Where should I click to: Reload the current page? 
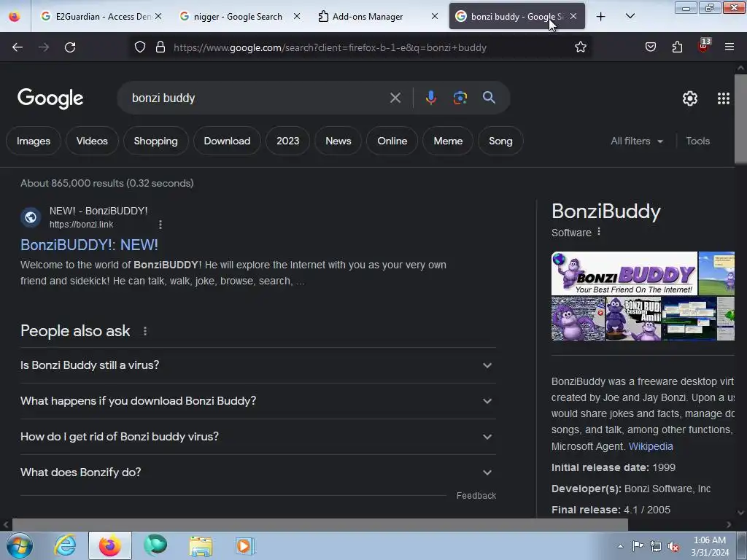pyautogui.click(x=70, y=47)
